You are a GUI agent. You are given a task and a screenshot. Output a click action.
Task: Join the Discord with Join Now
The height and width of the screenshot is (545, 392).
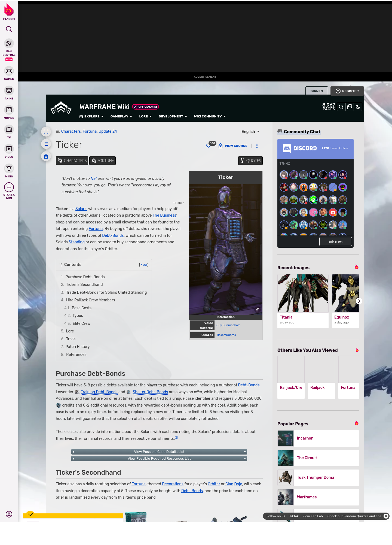coord(336,242)
